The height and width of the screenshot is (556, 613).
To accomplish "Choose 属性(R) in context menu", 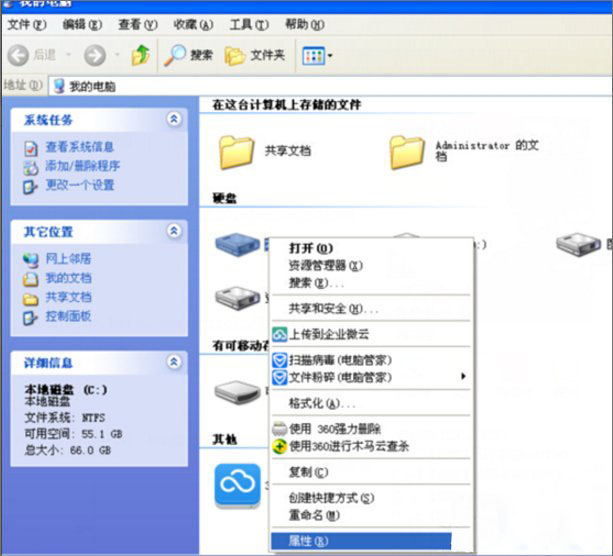I will click(x=361, y=541).
